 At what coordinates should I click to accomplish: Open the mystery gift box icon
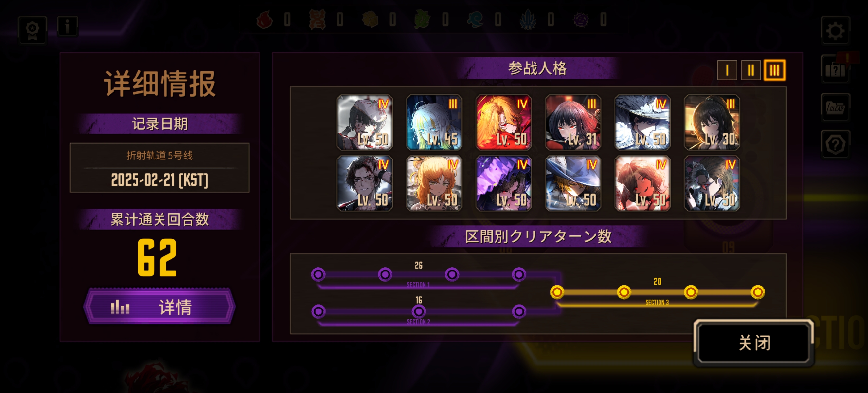point(835,69)
